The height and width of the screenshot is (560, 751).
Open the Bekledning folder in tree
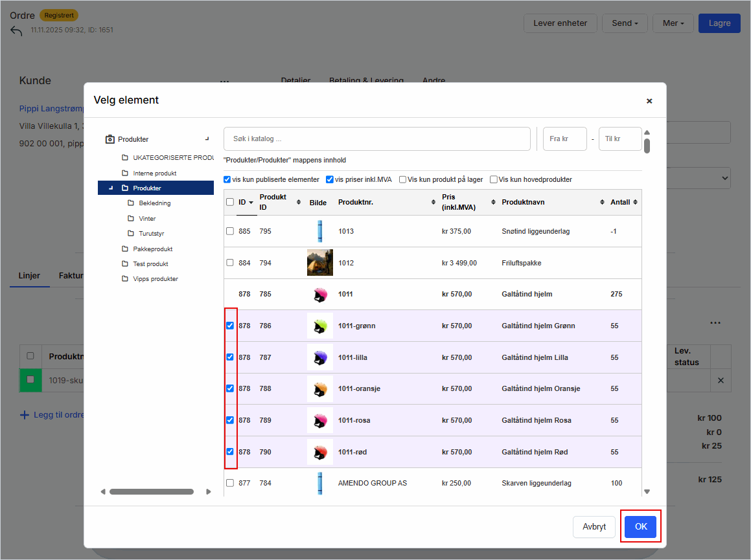tap(154, 203)
